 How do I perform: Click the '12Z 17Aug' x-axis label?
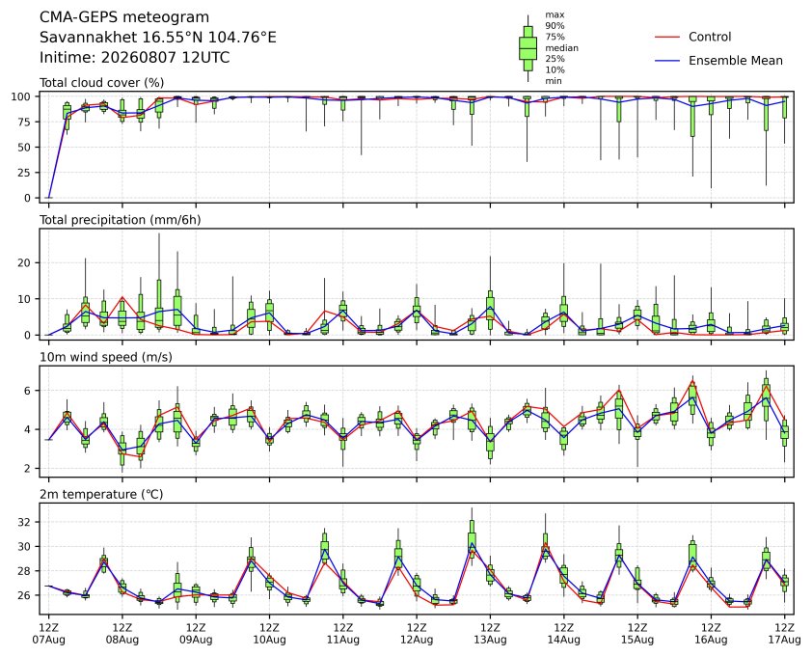point(785,634)
